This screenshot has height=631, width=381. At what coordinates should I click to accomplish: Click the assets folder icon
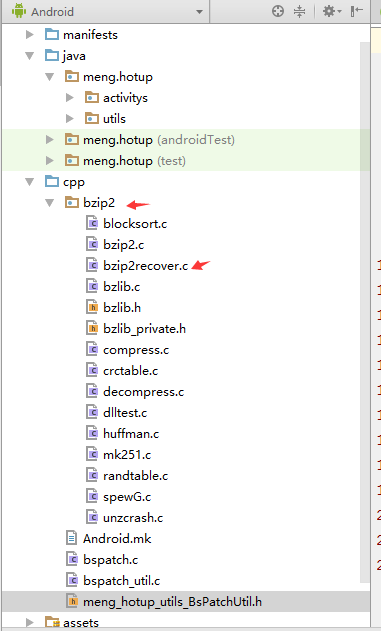52,623
